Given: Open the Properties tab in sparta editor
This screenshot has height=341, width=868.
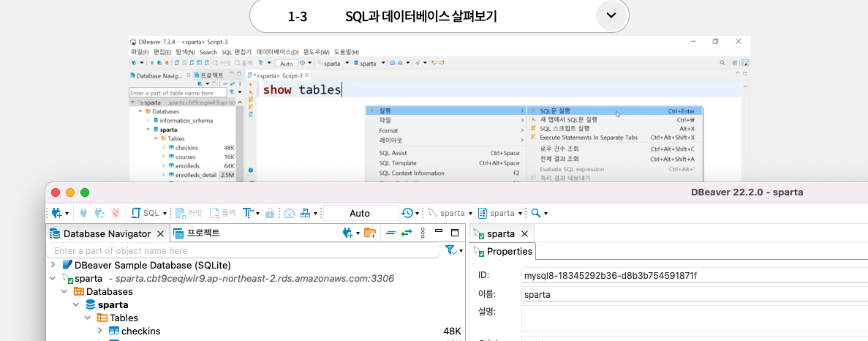Looking at the screenshot, I should click(x=503, y=251).
